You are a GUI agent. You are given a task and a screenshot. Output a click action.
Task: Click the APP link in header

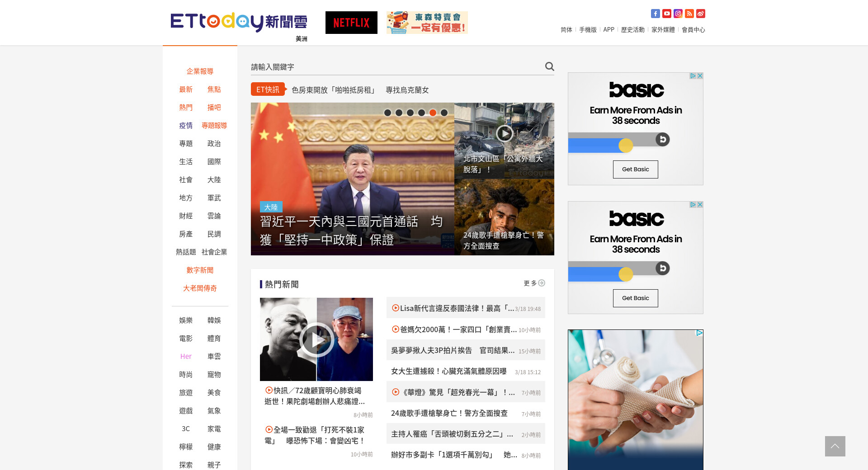point(609,30)
